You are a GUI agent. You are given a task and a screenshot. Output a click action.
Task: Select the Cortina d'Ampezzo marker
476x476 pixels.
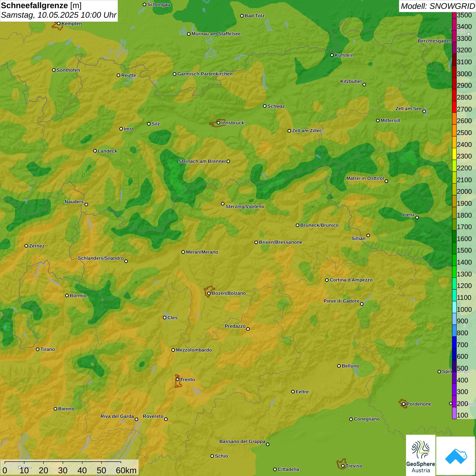(327, 280)
